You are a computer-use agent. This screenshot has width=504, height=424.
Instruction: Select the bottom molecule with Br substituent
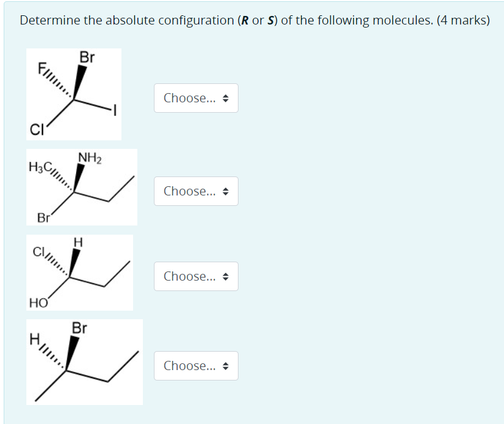click(x=85, y=361)
